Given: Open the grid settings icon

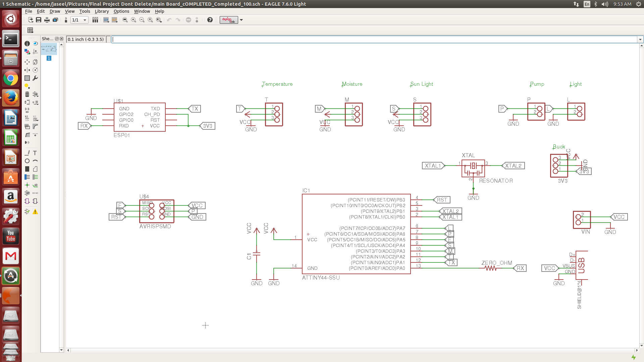Looking at the screenshot, I should [x=30, y=30].
